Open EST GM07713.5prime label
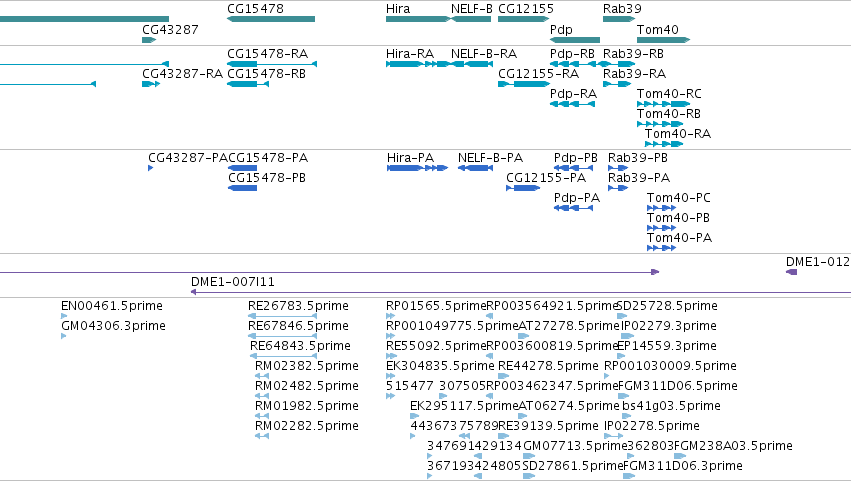 575,446
